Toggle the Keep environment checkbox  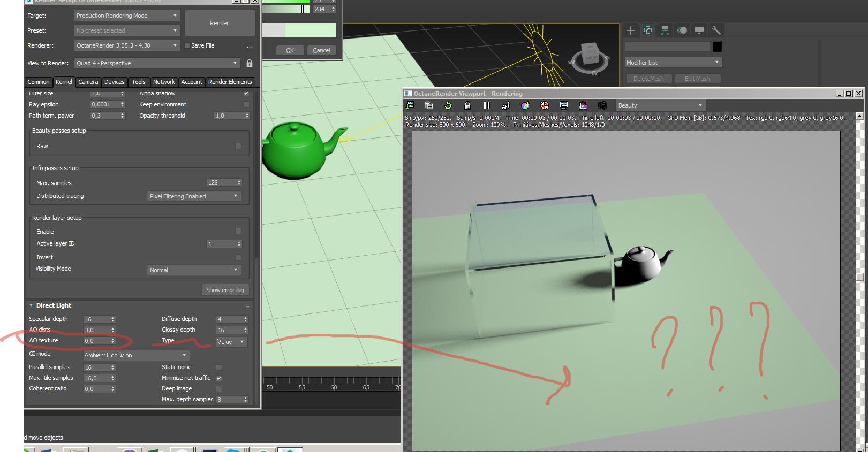(x=246, y=104)
